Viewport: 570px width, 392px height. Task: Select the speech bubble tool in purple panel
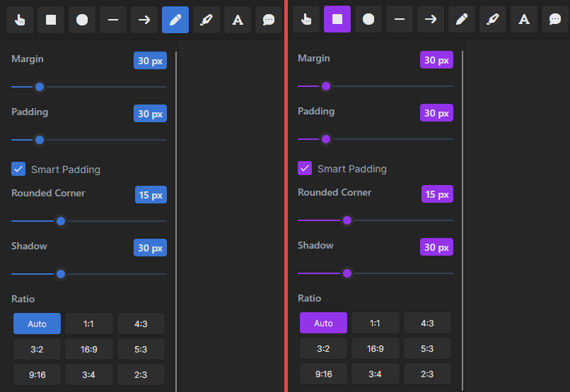click(x=555, y=19)
